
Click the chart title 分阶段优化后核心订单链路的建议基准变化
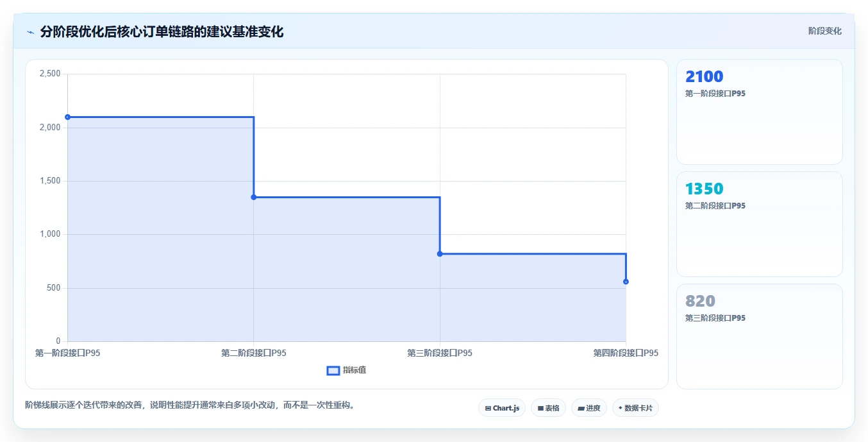coord(162,31)
